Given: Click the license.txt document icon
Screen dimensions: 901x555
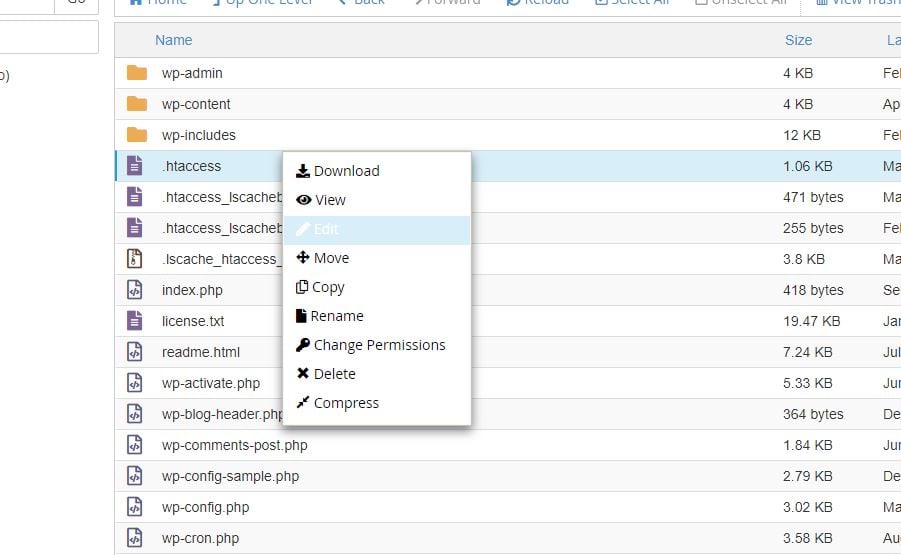Looking at the screenshot, I should point(135,321).
